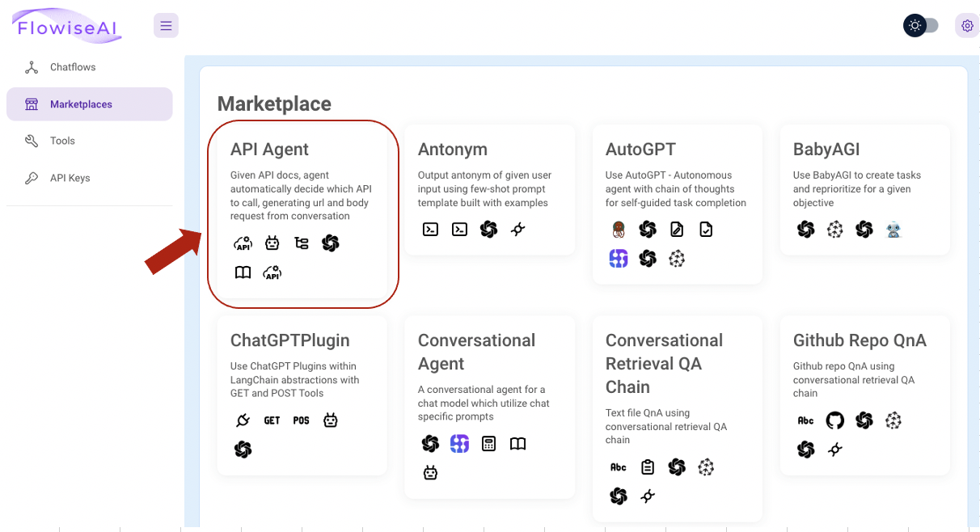Click the POS icon in ChatGPTPlugin card
980x532 pixels.
pos(302,420)
